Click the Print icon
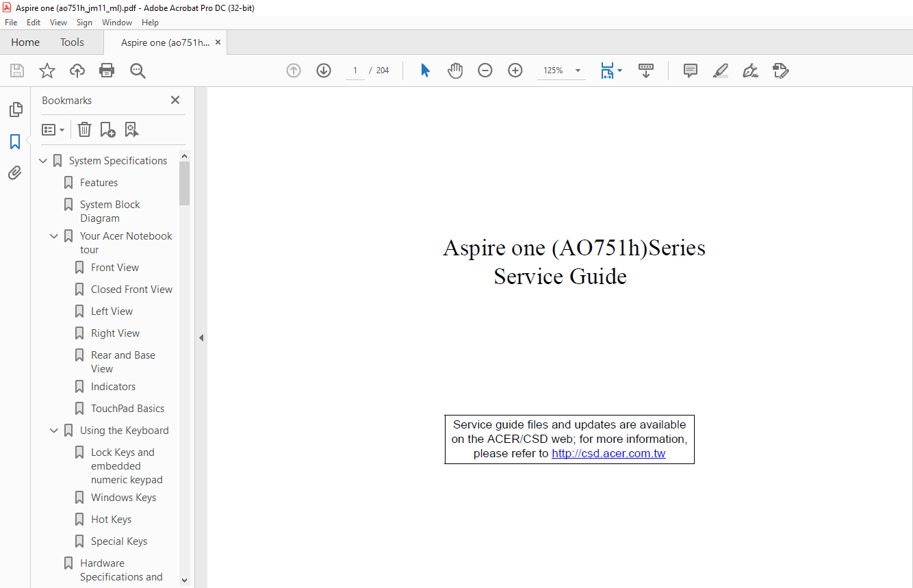The image size is (913, 588). coord(107,71)
